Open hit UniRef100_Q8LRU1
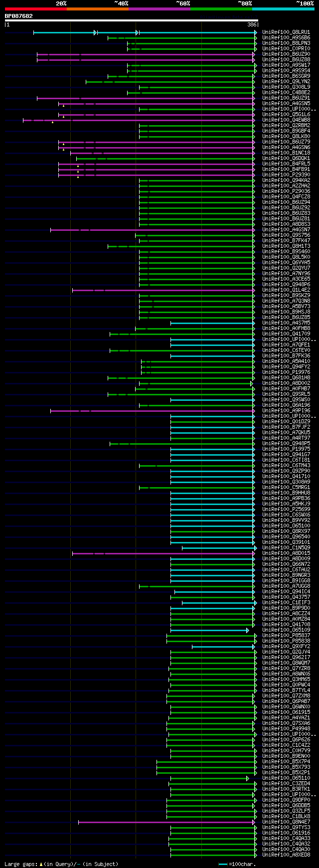The width and height of the screenshot is (319, 868). (286, 32)
